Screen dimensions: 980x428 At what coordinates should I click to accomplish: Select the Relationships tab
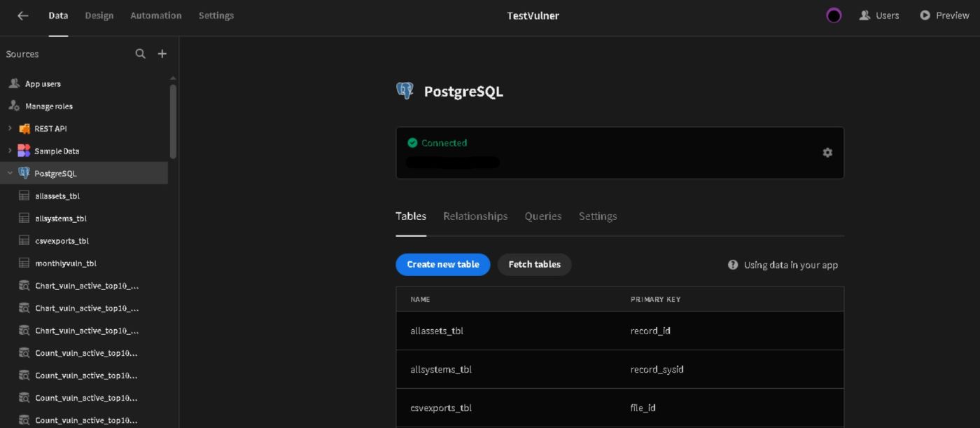[x=475, y=216]
